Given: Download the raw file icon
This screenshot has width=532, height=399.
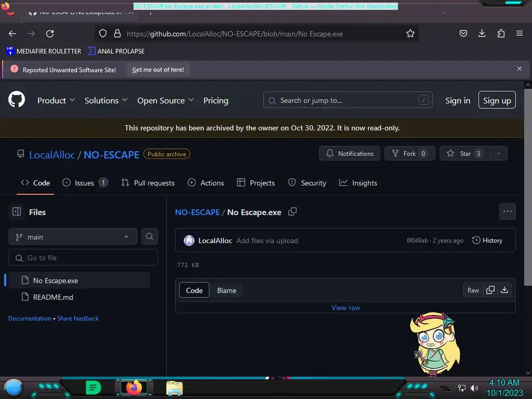Looking at the screenshot, I should point(504,290).
